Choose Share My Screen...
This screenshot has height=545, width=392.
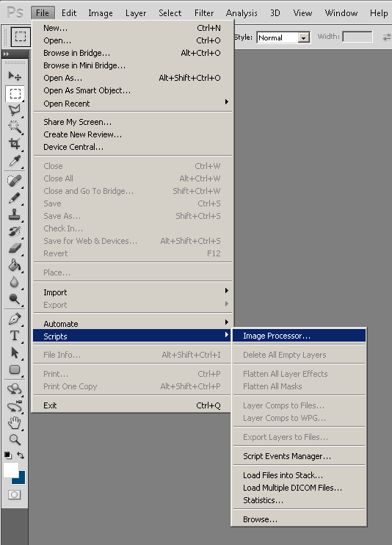coord(133,122)
